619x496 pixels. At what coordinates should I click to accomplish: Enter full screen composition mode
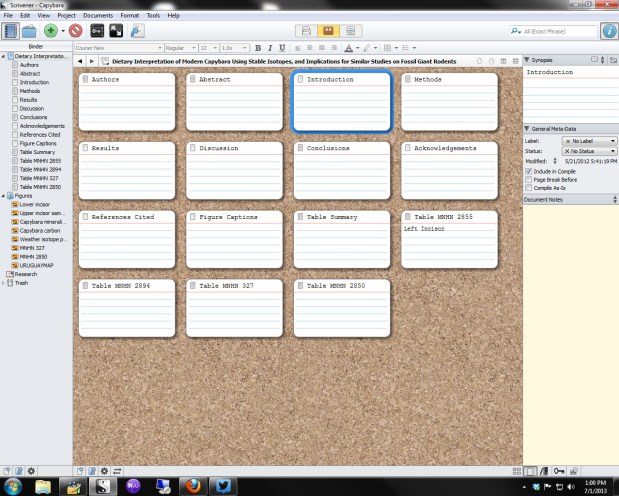coord(116,31)
